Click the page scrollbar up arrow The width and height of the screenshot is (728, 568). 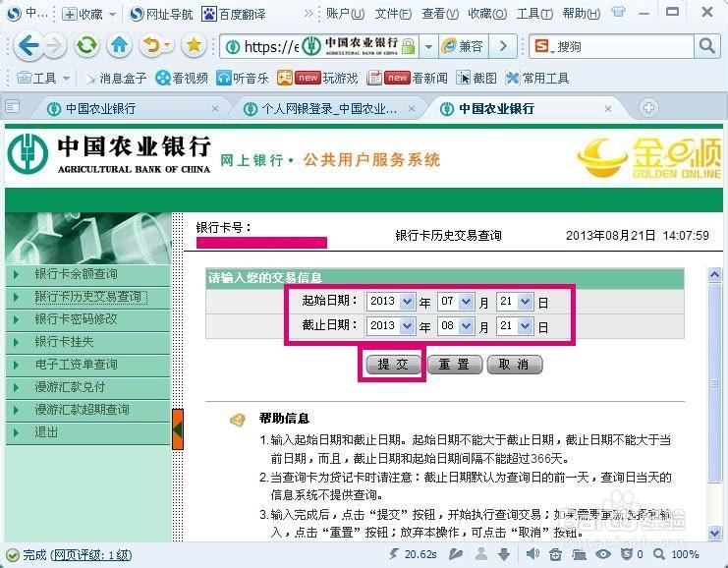tap(714, 275)
